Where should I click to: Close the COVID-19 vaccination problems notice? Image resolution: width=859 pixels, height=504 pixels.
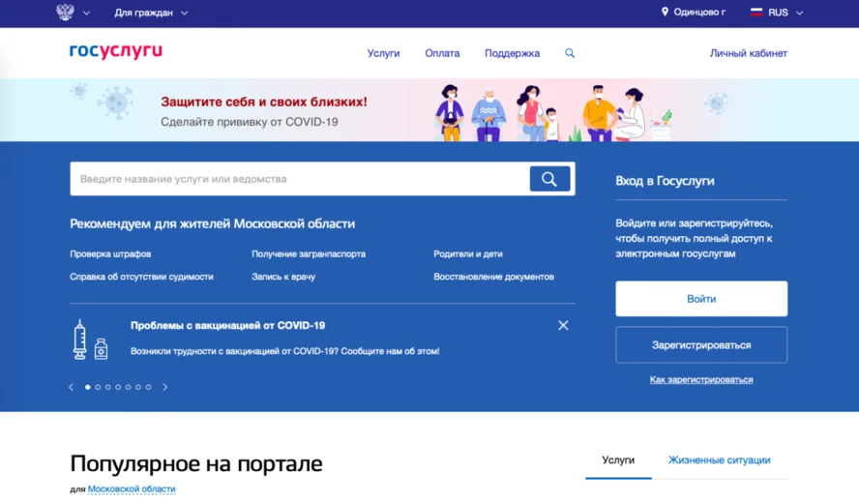563,326
